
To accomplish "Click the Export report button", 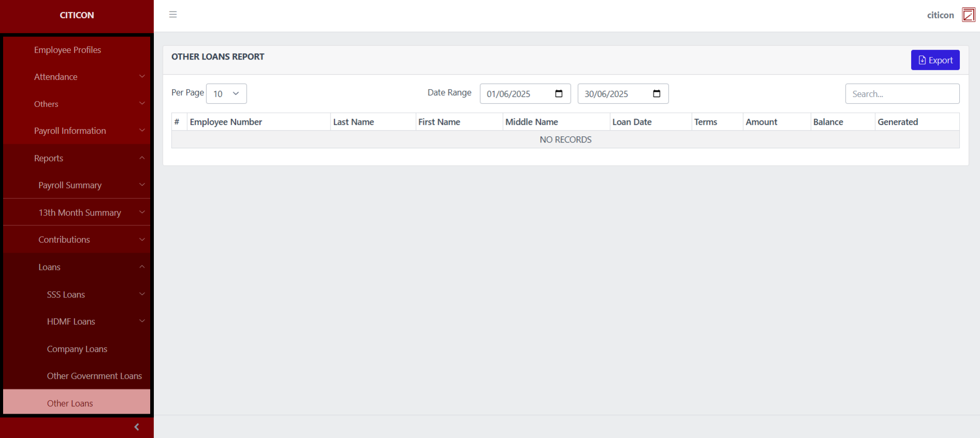I will 935,60.
